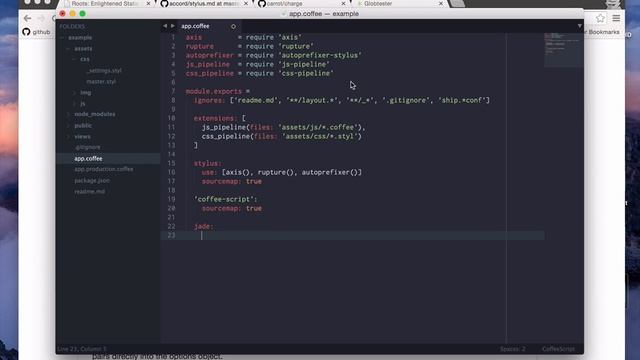Expand the public folder
The height and width of the screenshot is (360, 640).
point(68,126)
